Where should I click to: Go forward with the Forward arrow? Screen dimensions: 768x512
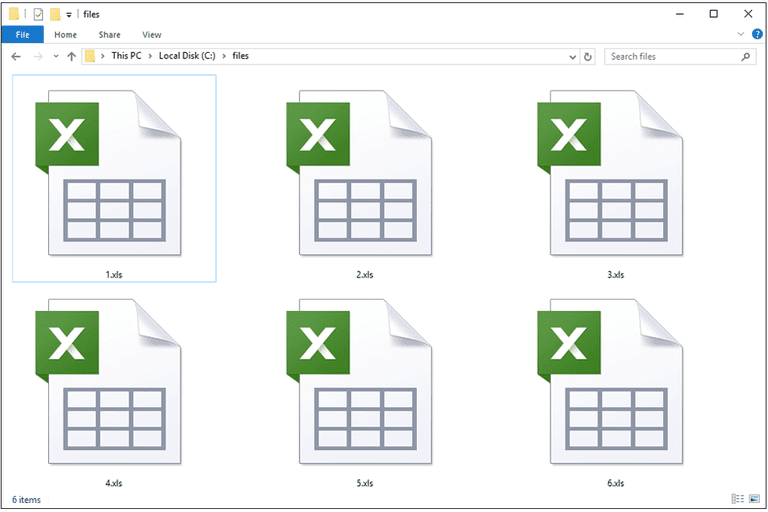pyautogui.click(x=38, y=56)
